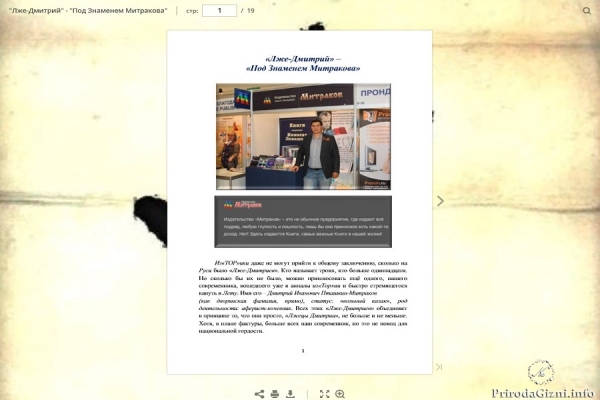Open the search magnifier icon
Image resolution: width=600 pixels, height=400 pixels.
pos(587,11)
